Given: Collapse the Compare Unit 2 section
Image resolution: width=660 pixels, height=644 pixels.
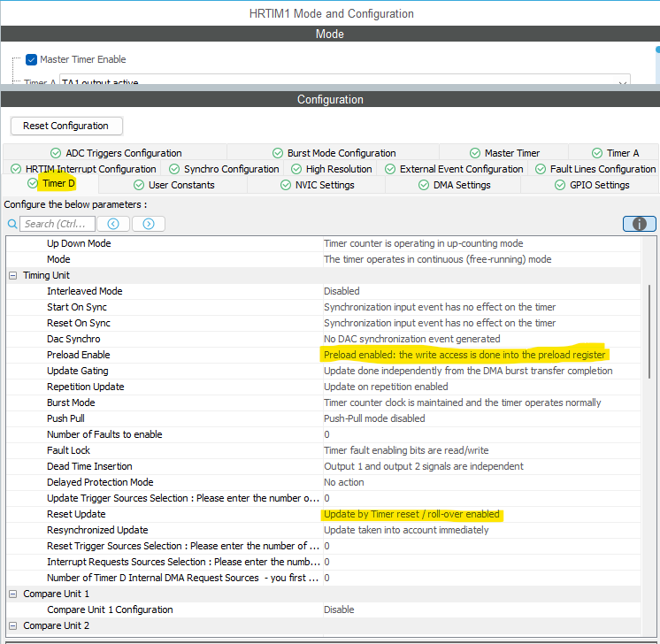Looking at the screenshot, I should [13, 626].
